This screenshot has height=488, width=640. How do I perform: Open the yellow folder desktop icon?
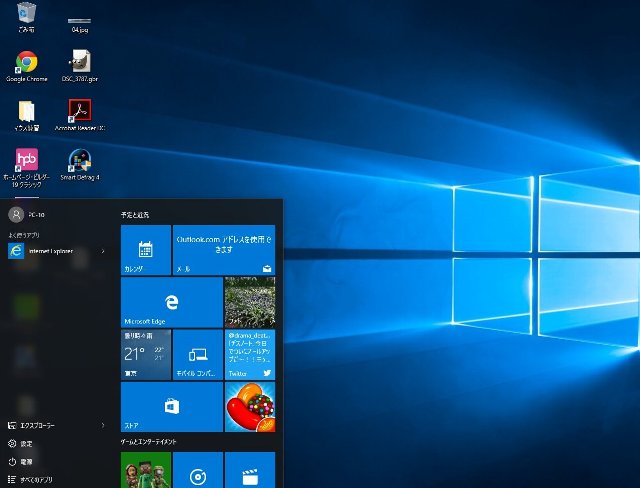click(x=27, y=111)
